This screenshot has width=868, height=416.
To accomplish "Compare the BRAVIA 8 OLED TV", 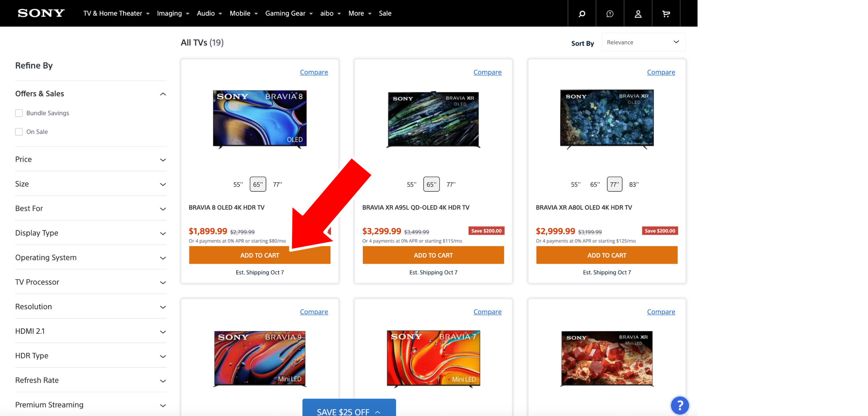I will tap(314, 72).
